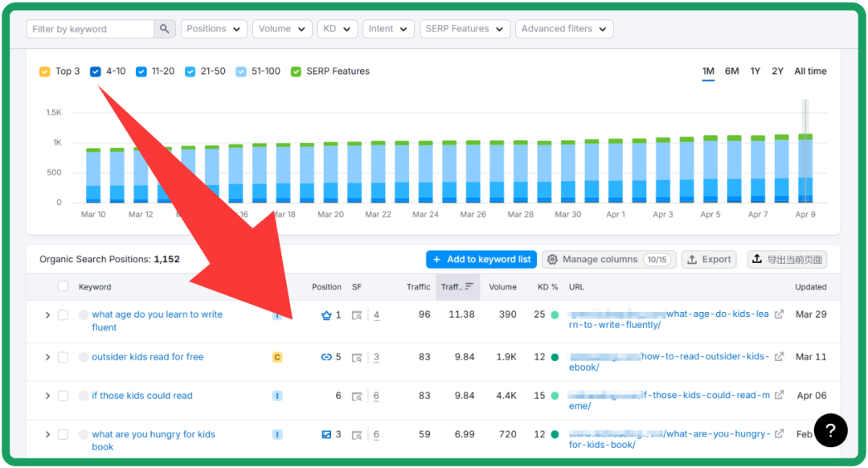The height and width of the screenshot is (468, 868).
Task: Click the Export button
Action: 710,260
